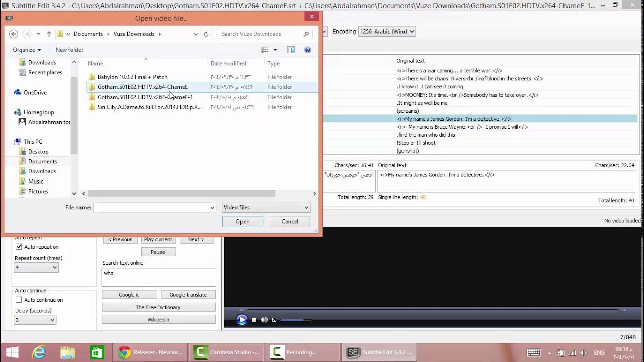Viewport: 644px width, 362px height.
Task: Open The Free Dictionary search
Action: click(158, 307)
